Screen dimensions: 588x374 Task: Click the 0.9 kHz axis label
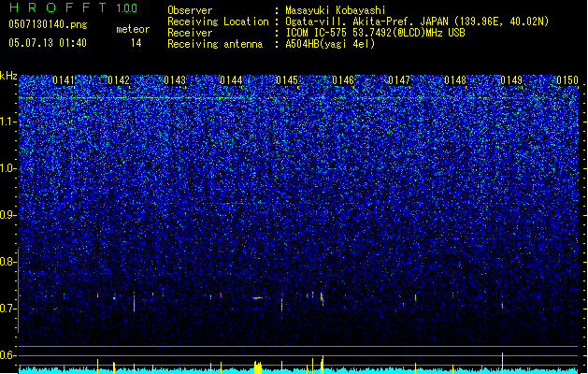(x=8, y=215)
